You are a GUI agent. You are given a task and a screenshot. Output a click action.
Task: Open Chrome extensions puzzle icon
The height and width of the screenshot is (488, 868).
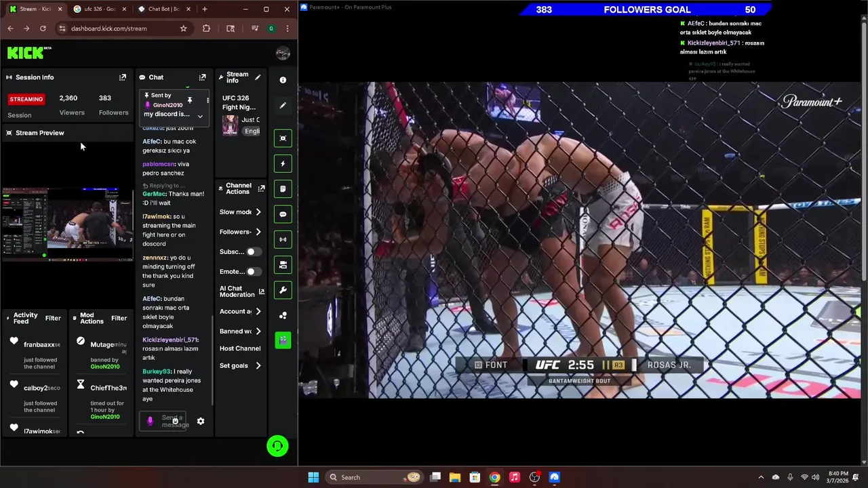click(x=206, y=28)
